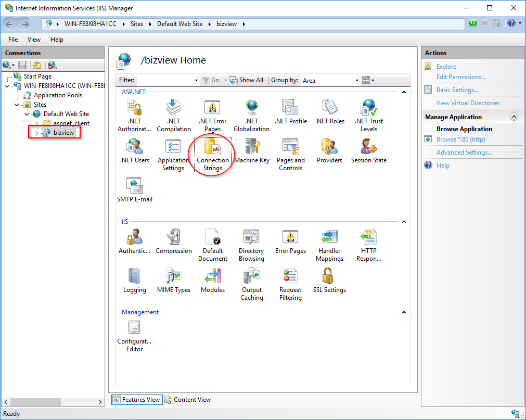The width and height of the screenshot is (526, 420).
Task: Open Application Settings feature
Action: click(173, 155)
